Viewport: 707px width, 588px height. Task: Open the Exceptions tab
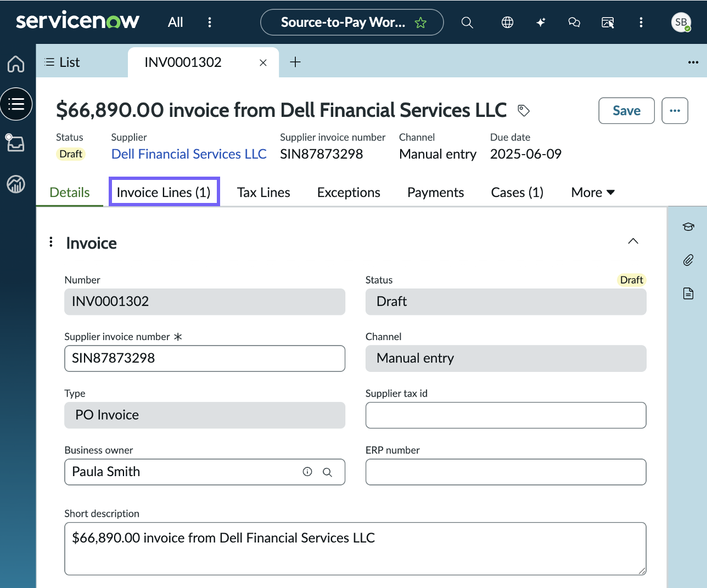[349, 193]
